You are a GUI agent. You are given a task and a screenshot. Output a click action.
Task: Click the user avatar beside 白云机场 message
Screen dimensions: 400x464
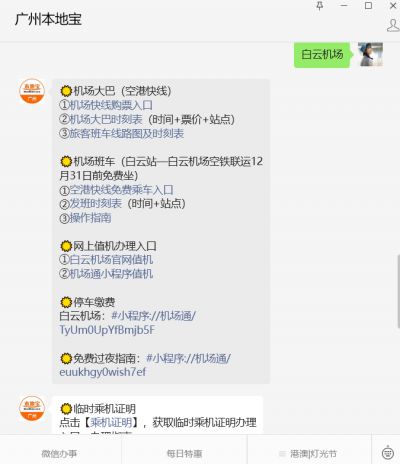pyautogui.click(x=370, y=54)
